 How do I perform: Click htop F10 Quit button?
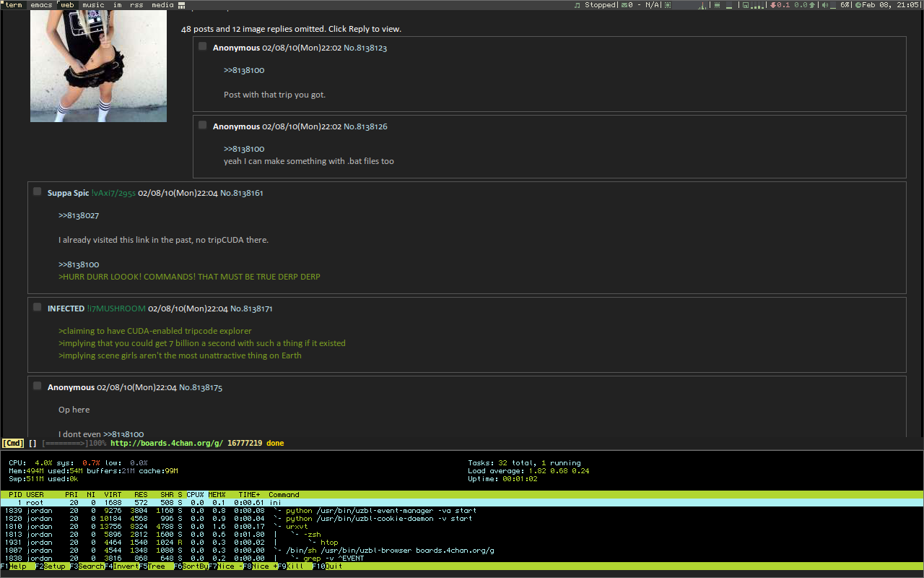point(328,566)
